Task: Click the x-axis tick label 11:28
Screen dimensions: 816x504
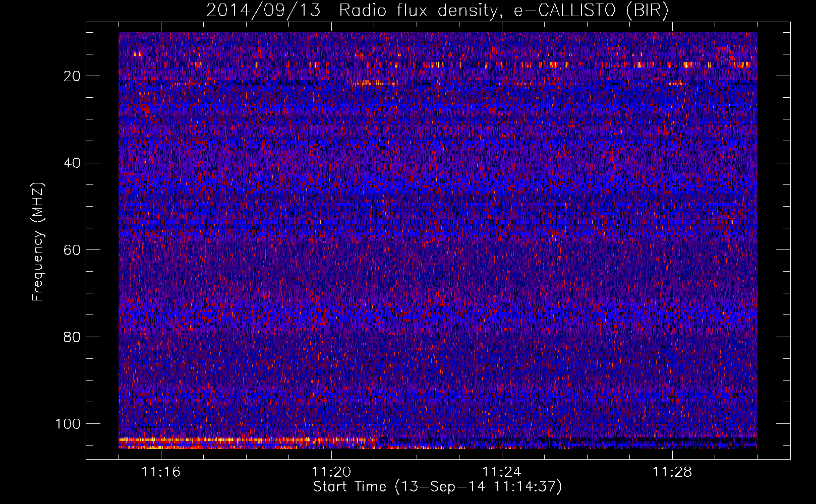Action: pos(672,472)
